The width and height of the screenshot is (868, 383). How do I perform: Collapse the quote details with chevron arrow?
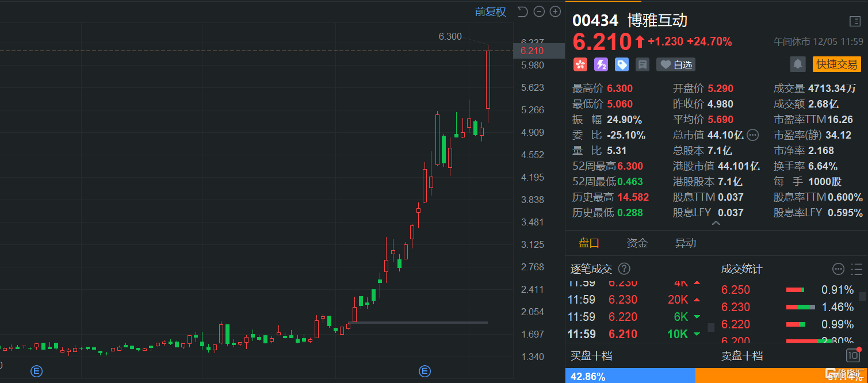click(716, 223)
